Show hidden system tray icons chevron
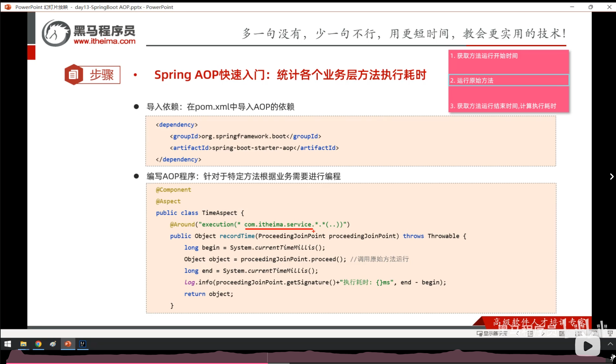 point(610,344)
